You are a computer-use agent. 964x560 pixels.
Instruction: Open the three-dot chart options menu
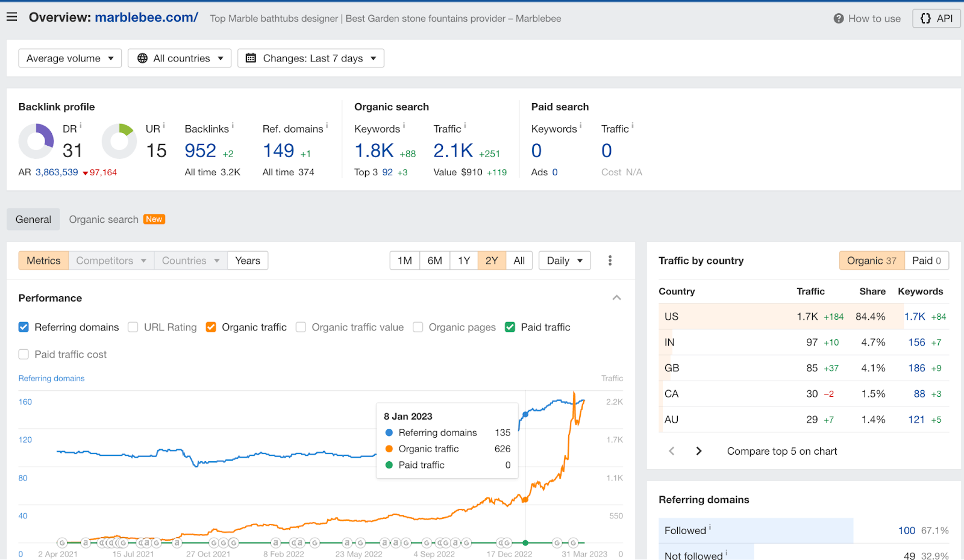tap(610, 260)
